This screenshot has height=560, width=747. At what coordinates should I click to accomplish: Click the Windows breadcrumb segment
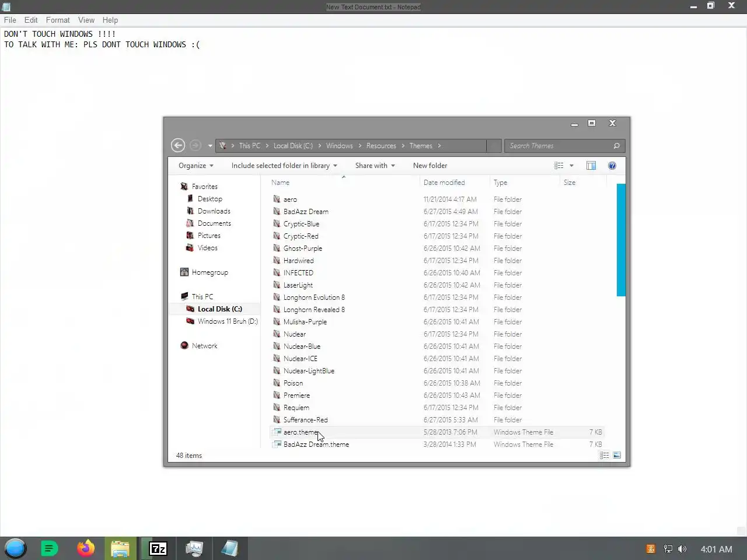pos(339,146)
